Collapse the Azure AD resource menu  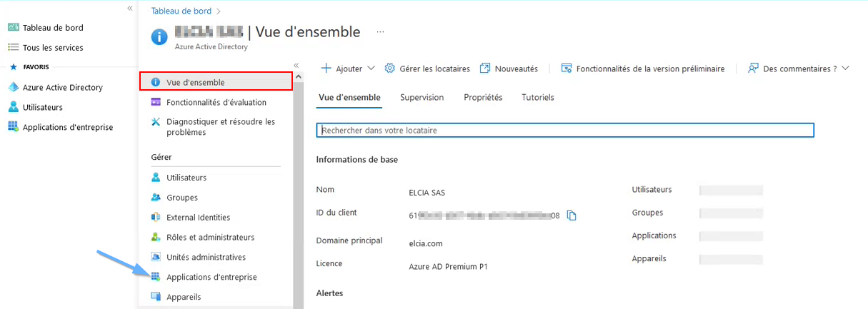296,65
